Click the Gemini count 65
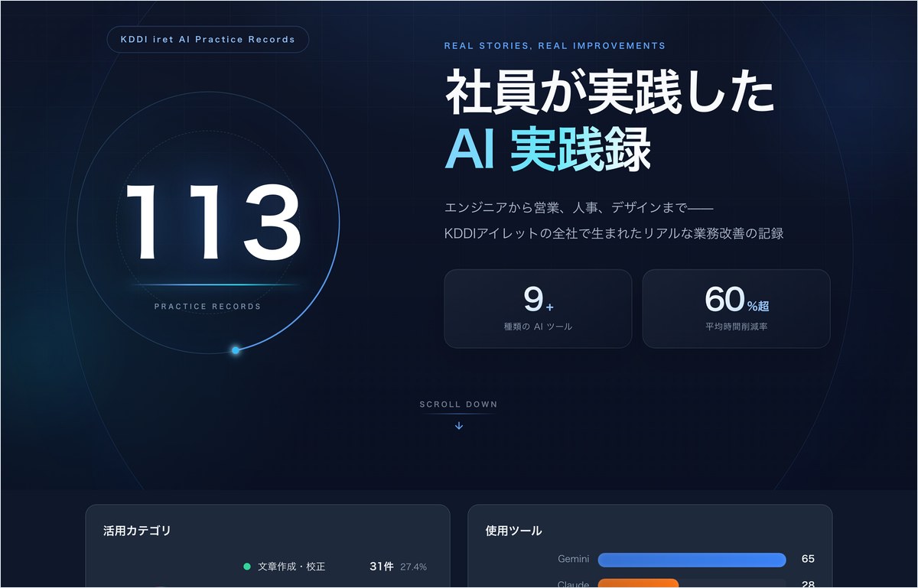Screen dimensions: 918x588 (x=808, y=559)
